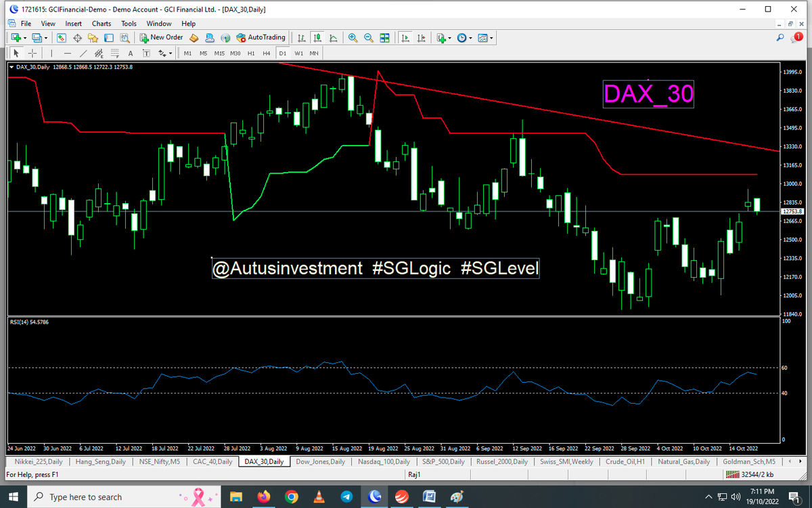Screen dimensions: 812x508
Task: Expand the New Chart dropdown arrow
Action: click(25, 38)
